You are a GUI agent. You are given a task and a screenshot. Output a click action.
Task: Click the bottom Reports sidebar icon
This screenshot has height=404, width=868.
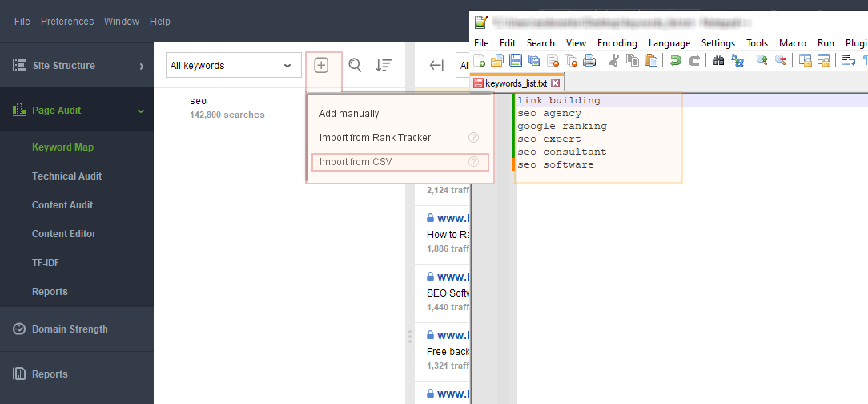click(19, 374)
